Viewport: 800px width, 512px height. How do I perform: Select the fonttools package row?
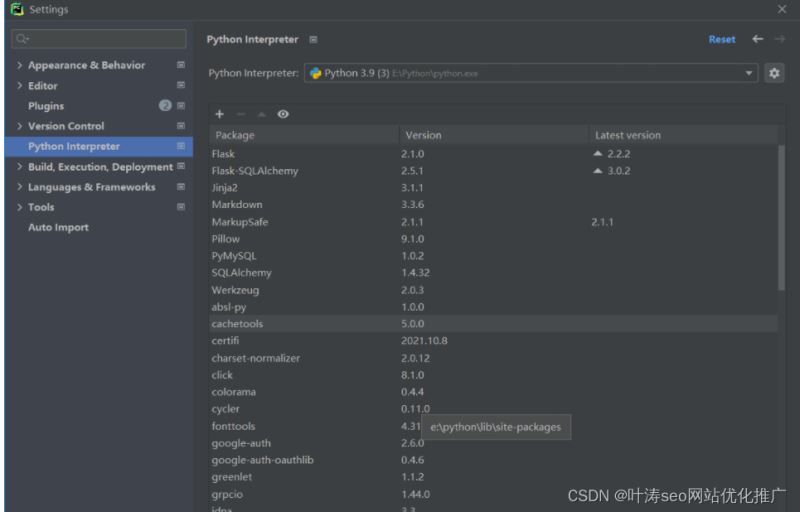(x=493, y=426)
